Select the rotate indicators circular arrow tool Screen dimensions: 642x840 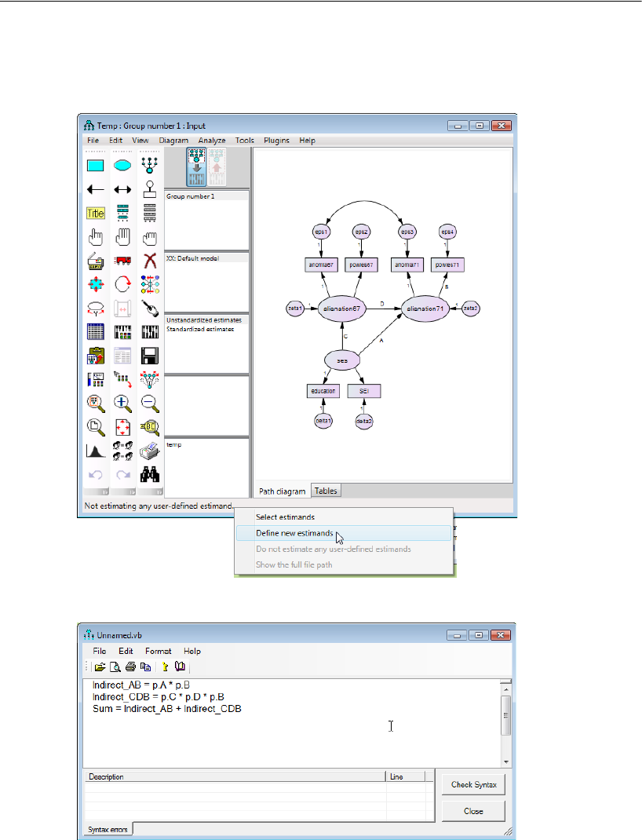point(122,284)
